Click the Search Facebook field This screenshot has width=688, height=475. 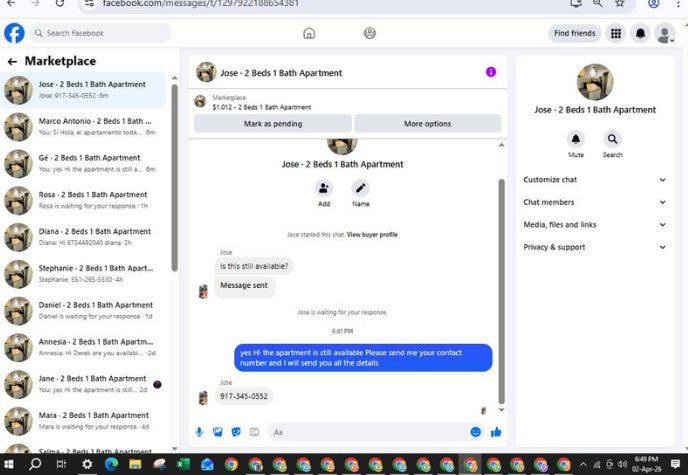(x=100, y=33)
